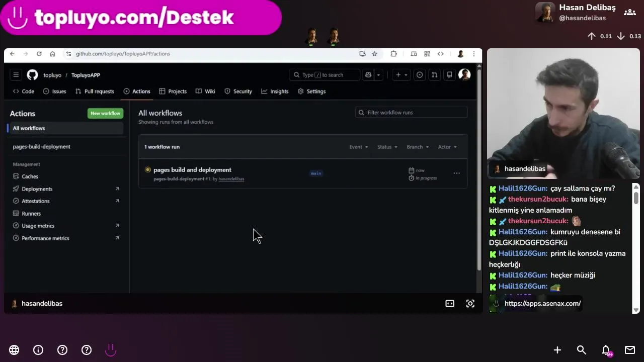Go to browser home page
This screenshot has height=362, width=644.
[x=52, y=54]
